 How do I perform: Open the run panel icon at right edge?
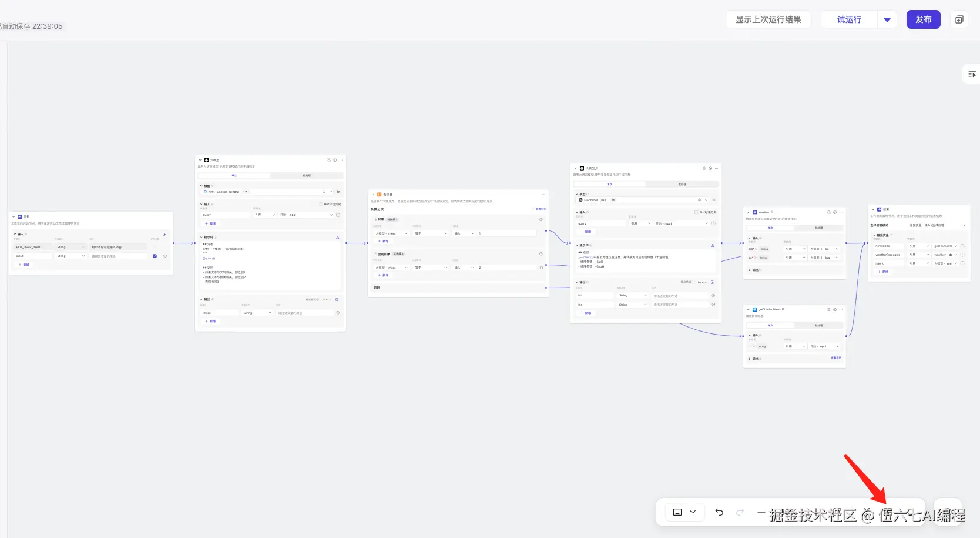[972, 74]
